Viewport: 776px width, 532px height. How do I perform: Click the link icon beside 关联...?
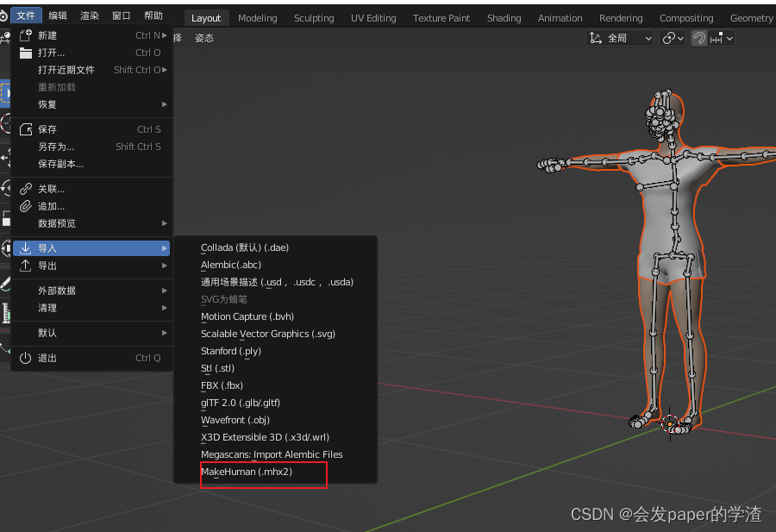click(26, 189)
